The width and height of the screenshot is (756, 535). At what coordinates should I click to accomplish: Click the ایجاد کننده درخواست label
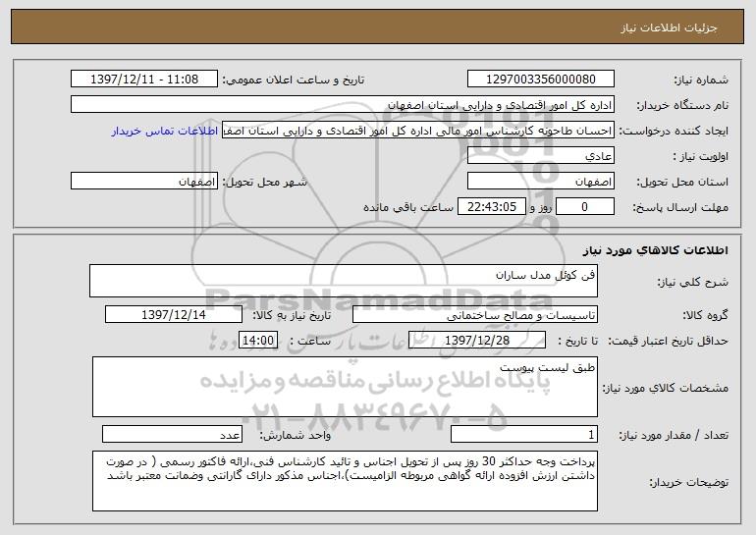674,132
